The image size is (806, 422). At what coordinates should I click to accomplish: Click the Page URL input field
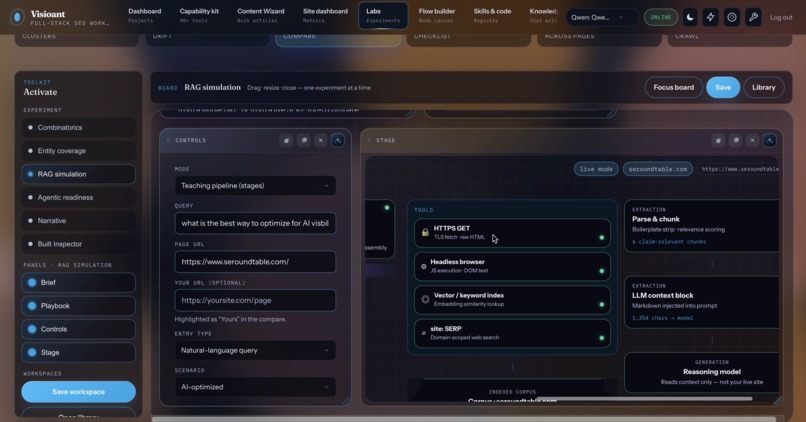click(x=255, y=262)
